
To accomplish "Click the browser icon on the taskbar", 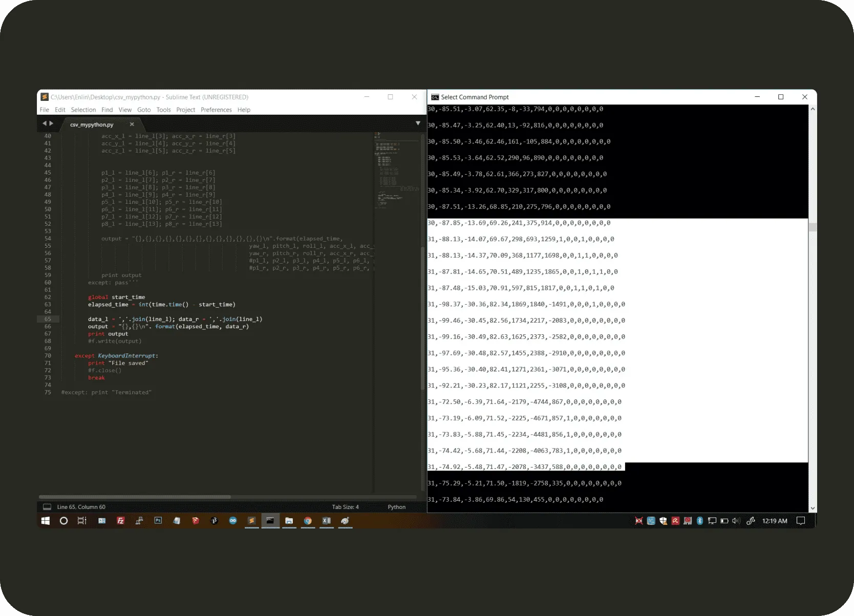I will click(308, 521).
